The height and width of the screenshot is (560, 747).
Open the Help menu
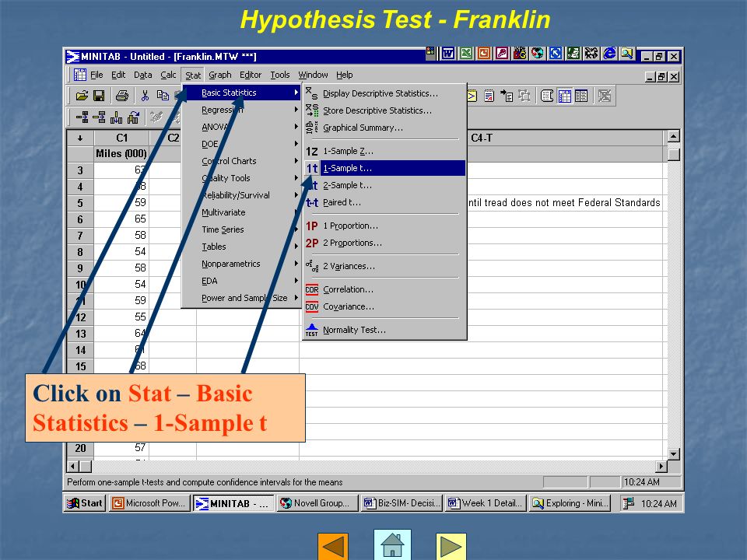[344, 75]
